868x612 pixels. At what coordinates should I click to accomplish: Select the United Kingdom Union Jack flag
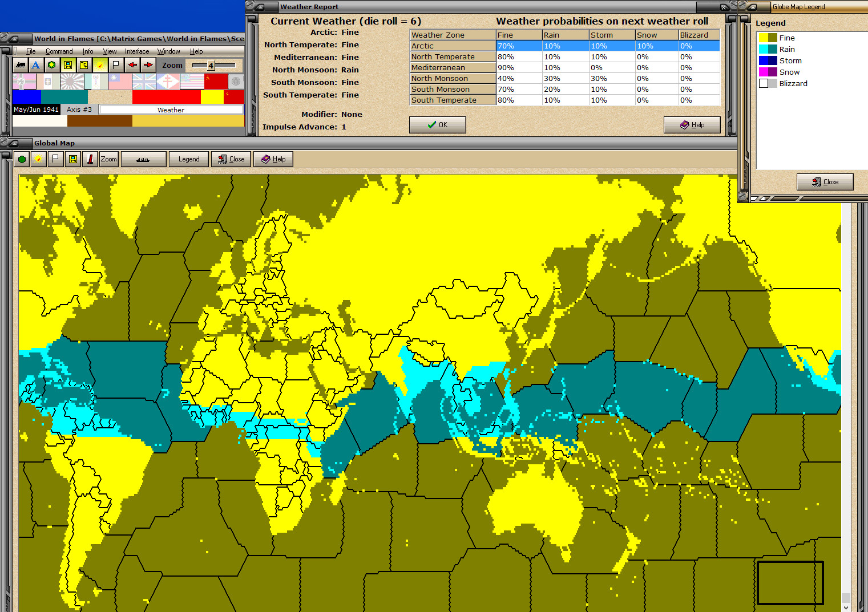144,82
